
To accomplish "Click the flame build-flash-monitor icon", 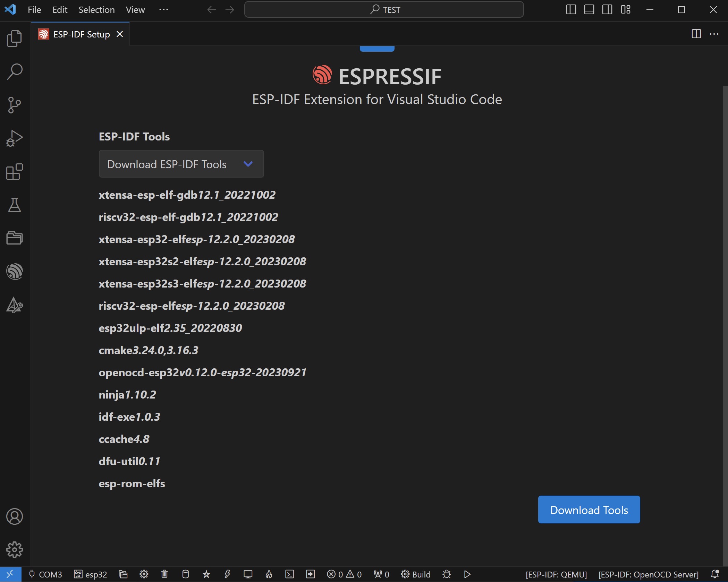I will click(269, 574).
